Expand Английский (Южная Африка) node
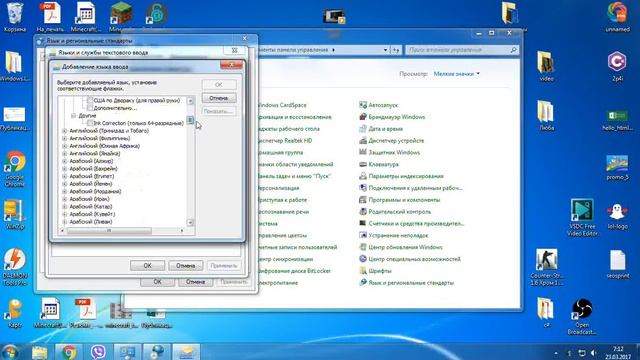 pyautogui.click(x=64, y=146)
